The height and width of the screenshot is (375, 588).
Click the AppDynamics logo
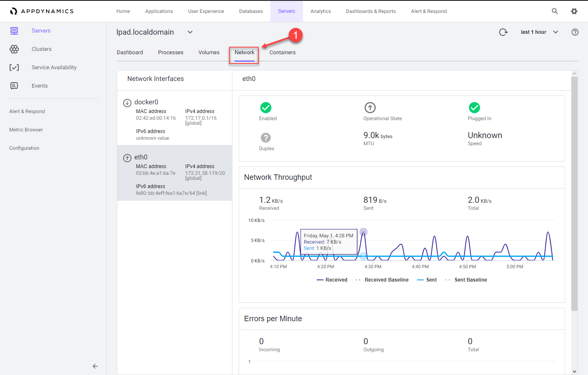tap(42, 11)
